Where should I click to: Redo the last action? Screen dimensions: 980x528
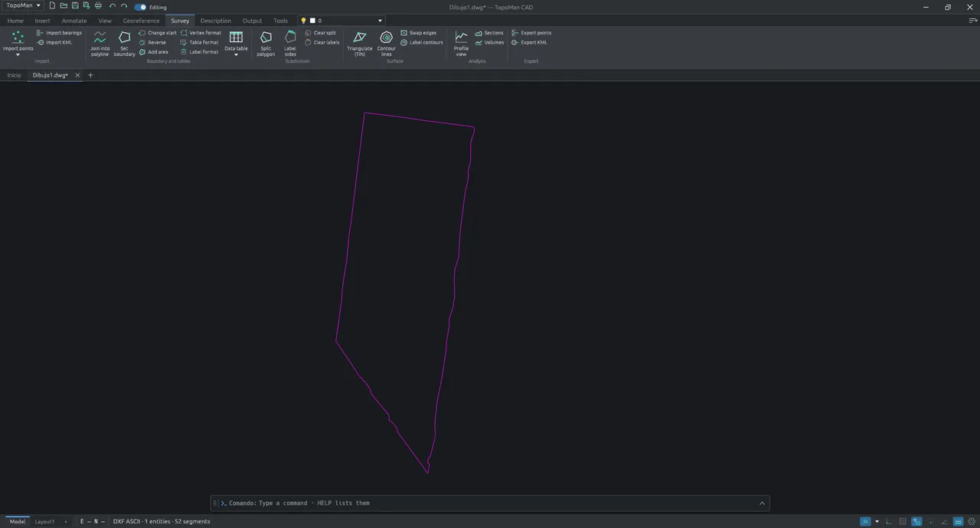(x=124, y=6)
